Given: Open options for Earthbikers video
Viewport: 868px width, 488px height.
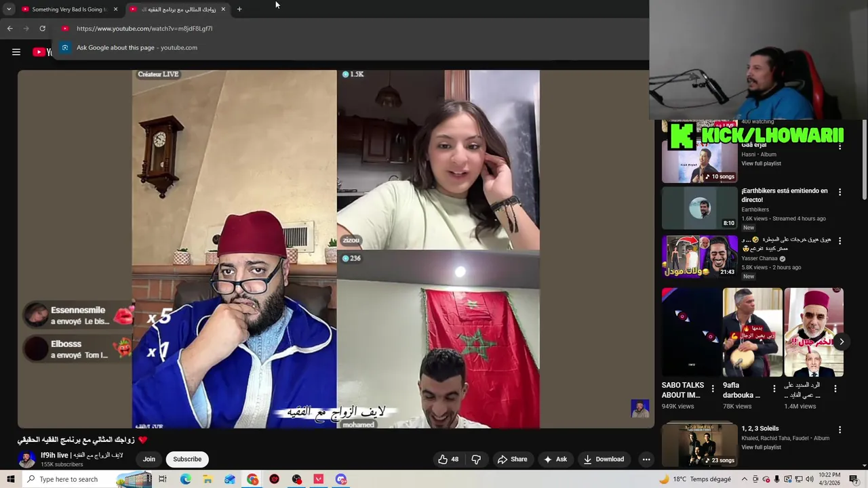Looking at the screenshot, I should [840, 192].
